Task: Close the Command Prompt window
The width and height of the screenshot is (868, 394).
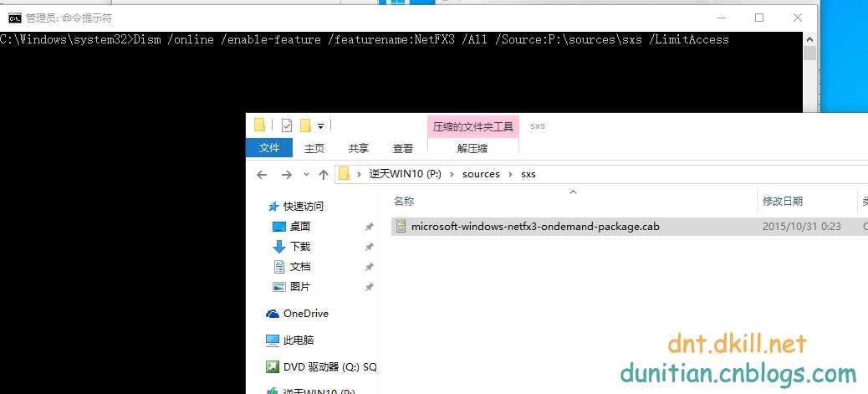Action: pos(797,18)
